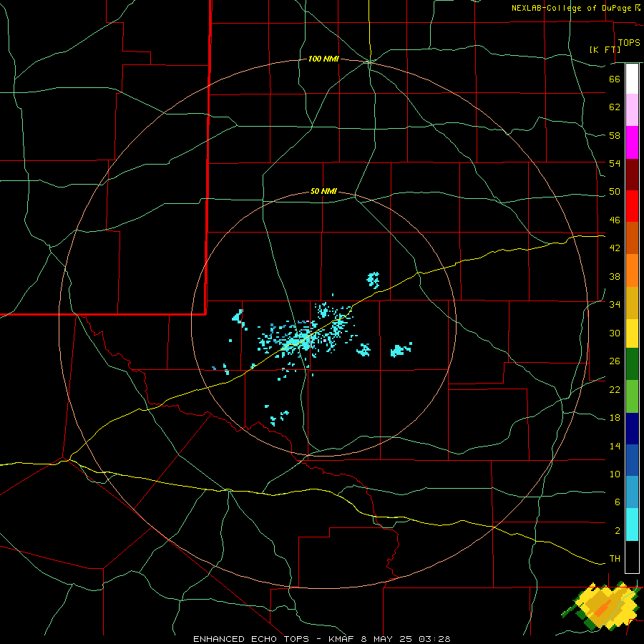Pick the light green legend swatch
The width and height of the screenshot is (644, 644).
tap(632, 396)
